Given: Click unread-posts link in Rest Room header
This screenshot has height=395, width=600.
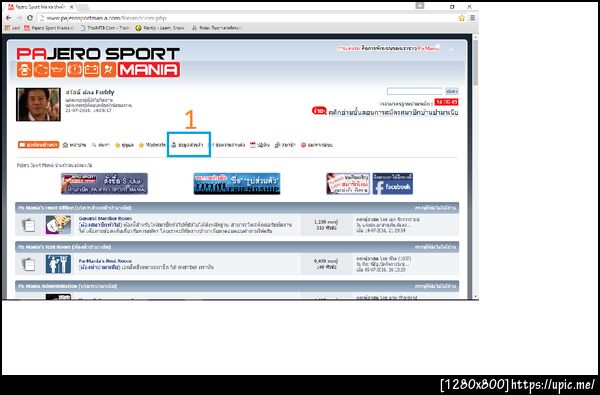Looking at the screenshot, I should (435, 247).
